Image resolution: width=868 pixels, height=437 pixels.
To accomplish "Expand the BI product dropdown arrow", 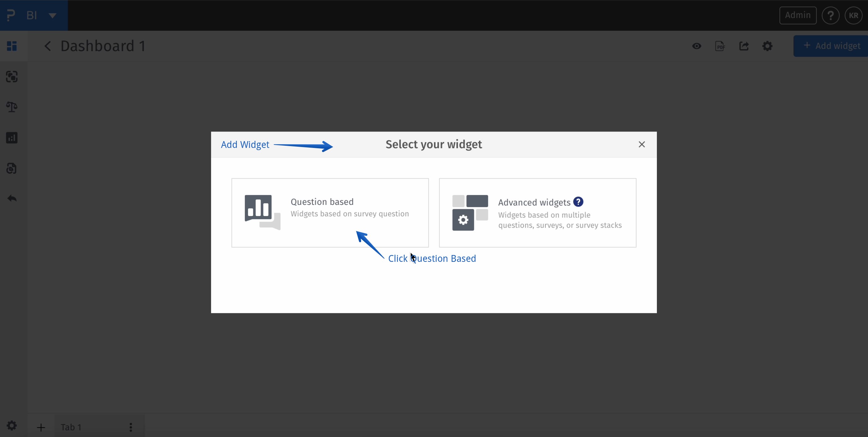I will tap(53, 15).
